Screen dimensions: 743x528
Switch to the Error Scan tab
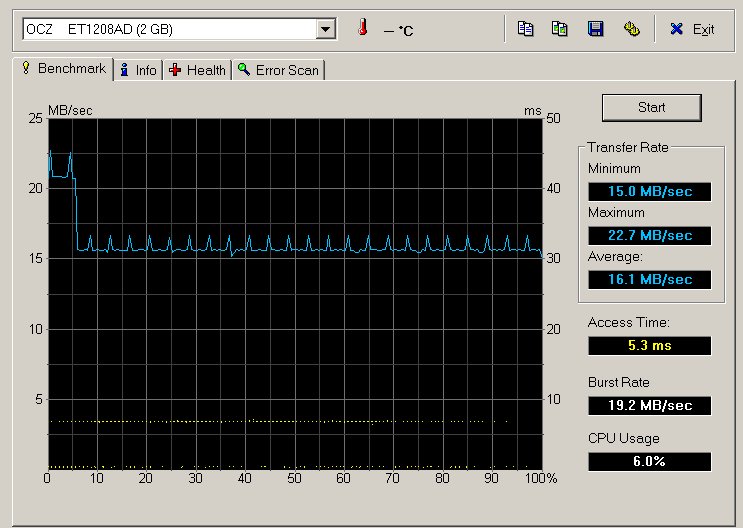279,70
